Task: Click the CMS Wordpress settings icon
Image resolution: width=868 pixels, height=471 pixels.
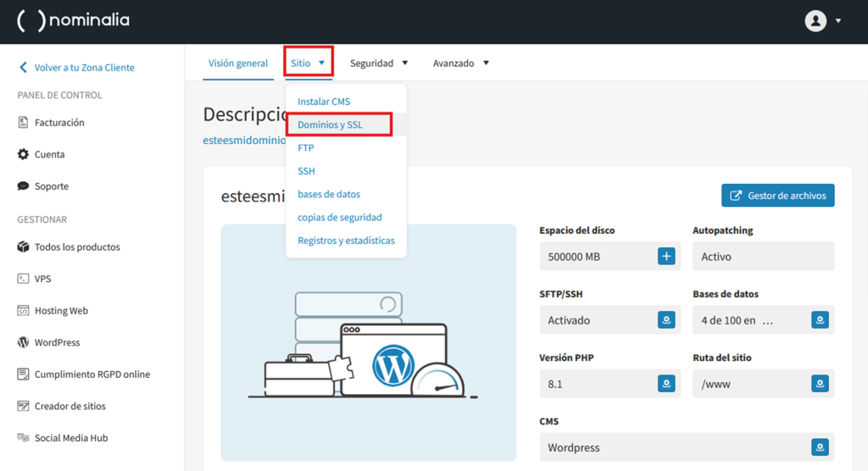Action: [820, 447]
